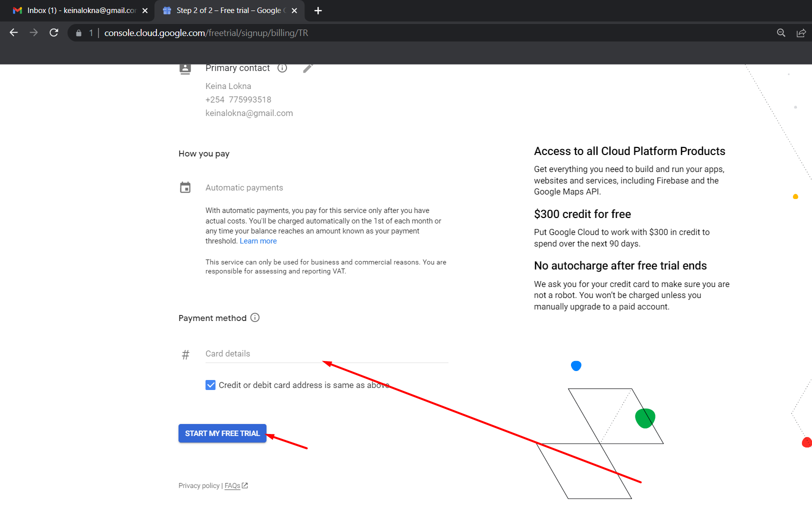Select the Step 2 of 2 Free trial tab
The image size is (812, 509).
coord(229,10)
